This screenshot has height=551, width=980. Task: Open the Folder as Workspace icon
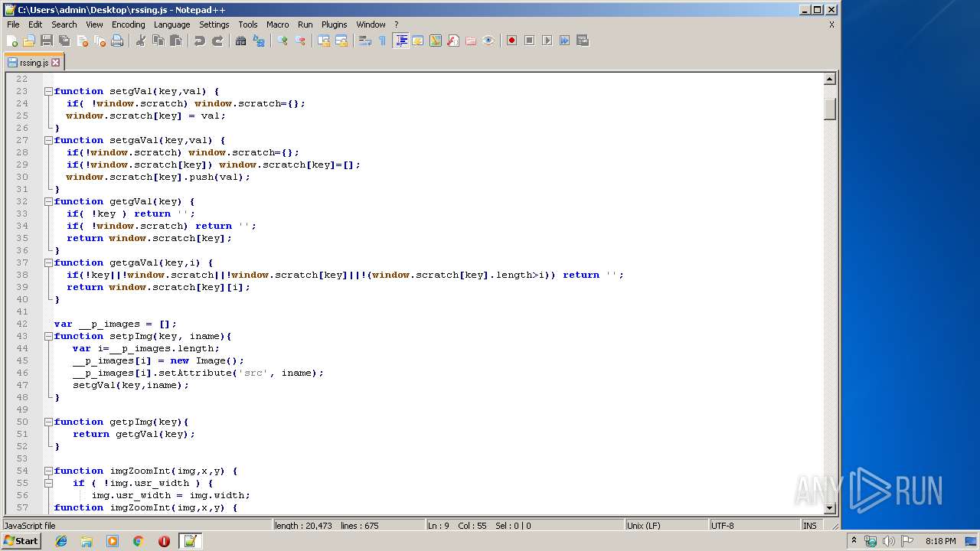point(471,41)
